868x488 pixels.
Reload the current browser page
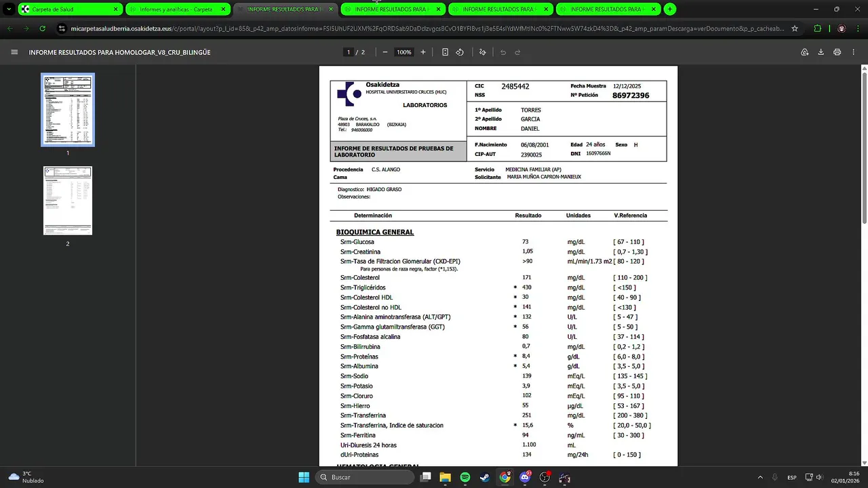pyautogui.click(x=43, y=28)
